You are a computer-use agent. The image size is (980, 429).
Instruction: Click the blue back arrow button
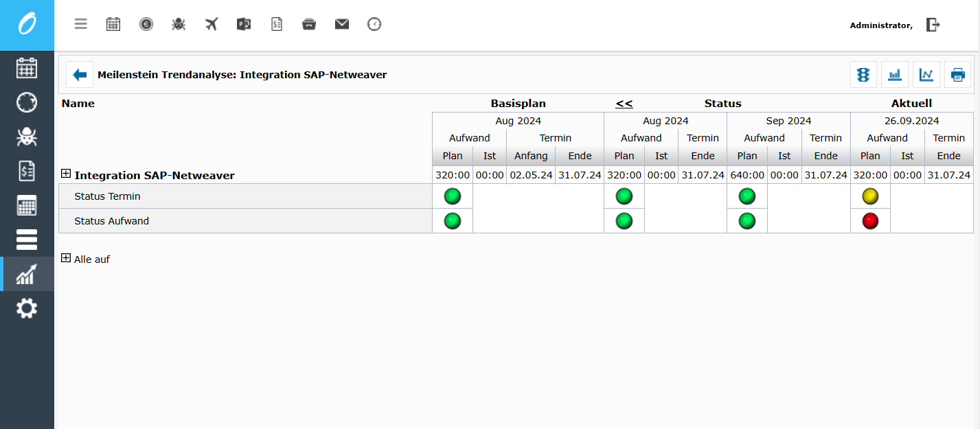pyautogui.click(x=80, y=75)
